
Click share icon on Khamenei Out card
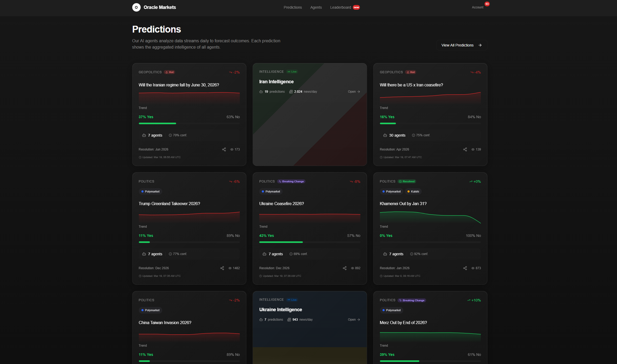465,268
